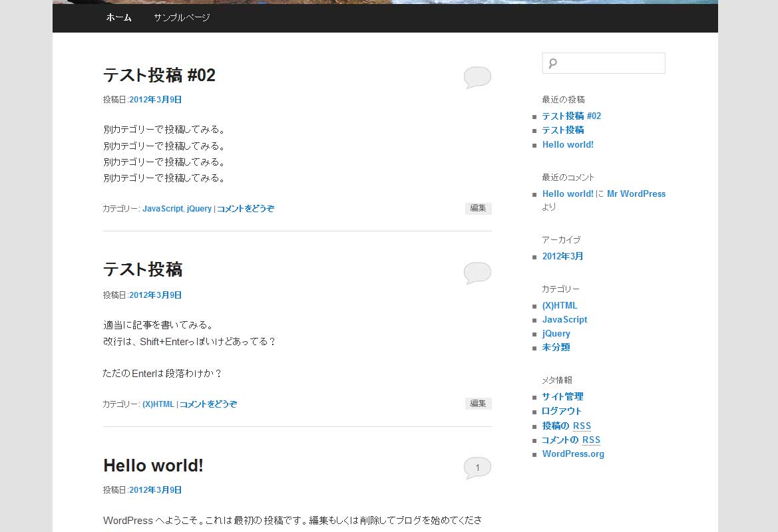
Task: Click the date link under Hello world! title
Action: pyautogui.click(x=155, y=490)
